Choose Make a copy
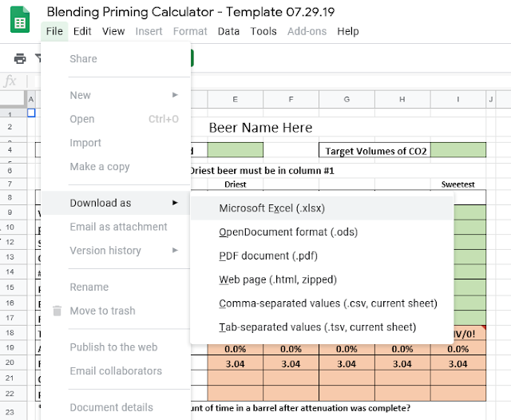This screenshot has height=420, width=511. 116,167
